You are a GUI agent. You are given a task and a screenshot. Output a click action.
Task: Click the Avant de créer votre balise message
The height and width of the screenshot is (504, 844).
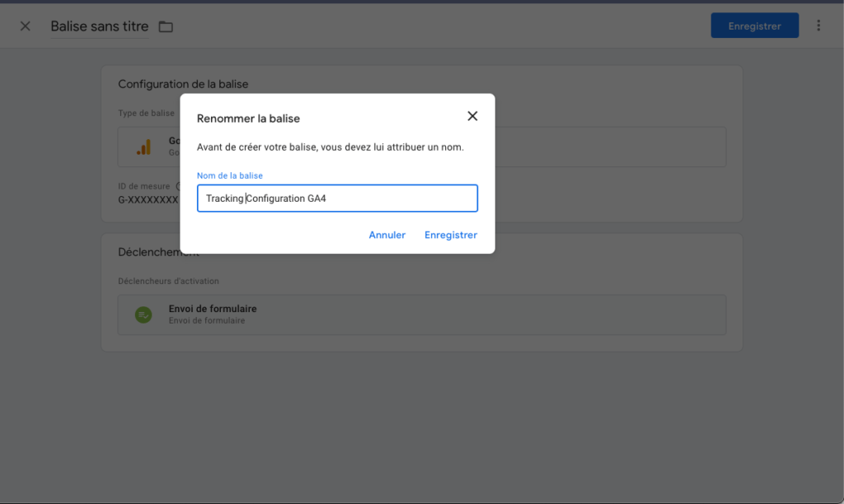tap(330, 147)
